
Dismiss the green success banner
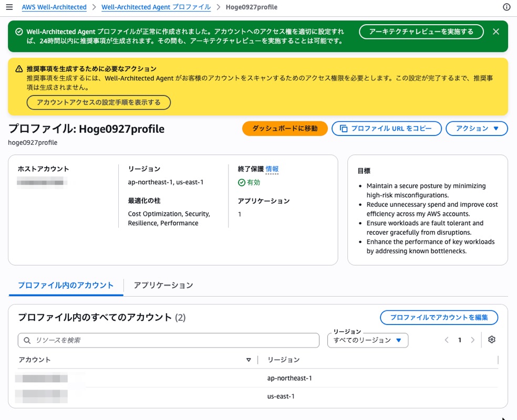(x=495, y=31)
